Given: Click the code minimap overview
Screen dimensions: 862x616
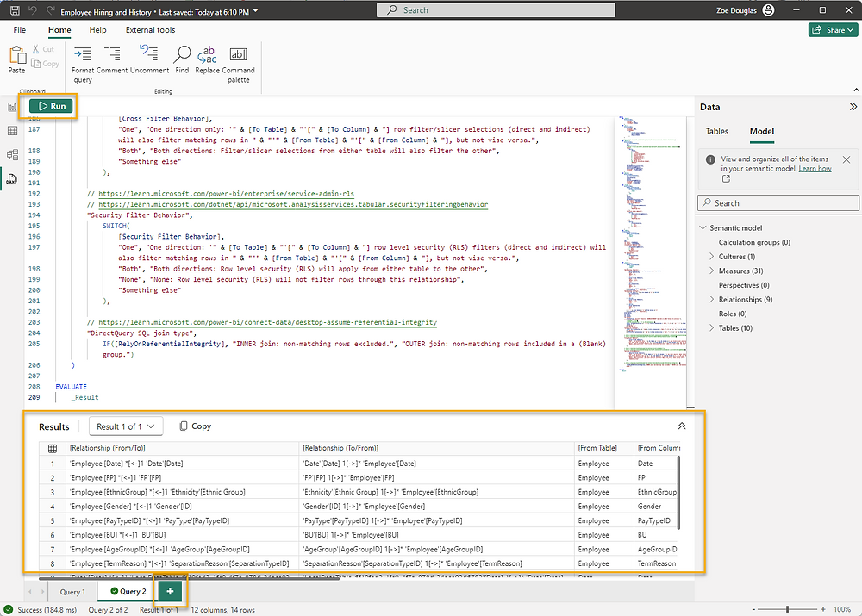Looking at the screenshot, I should pyautogui.click(x=652, y=244).
